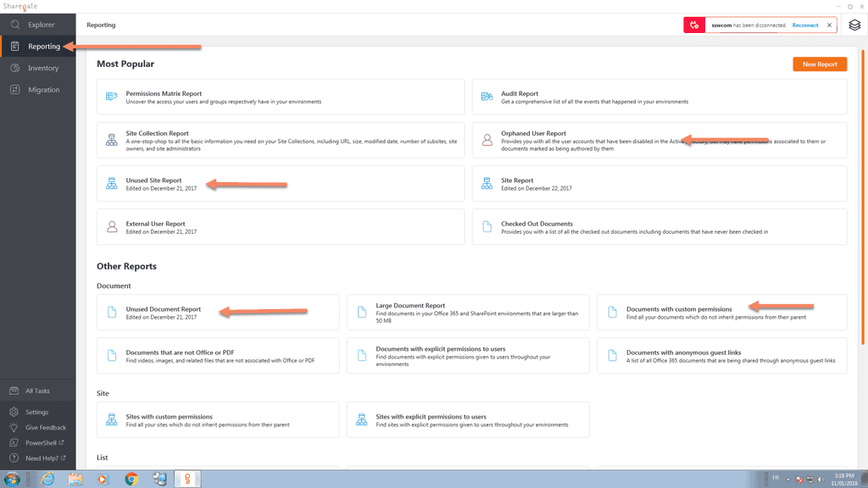Click the Sharegate layers logo in top-right corner
This screenshot has height=488, width=868.
854,25
